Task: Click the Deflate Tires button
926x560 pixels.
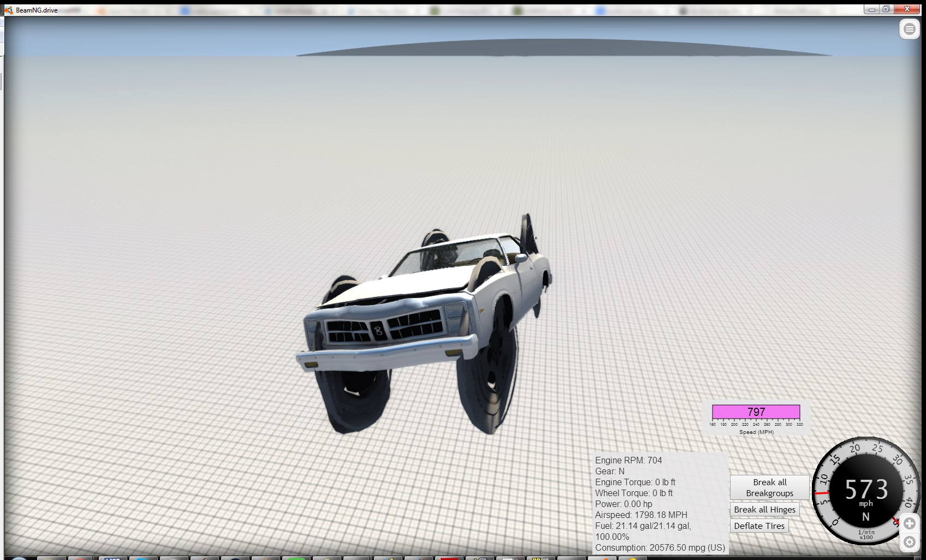Action: tap(759, 526)
